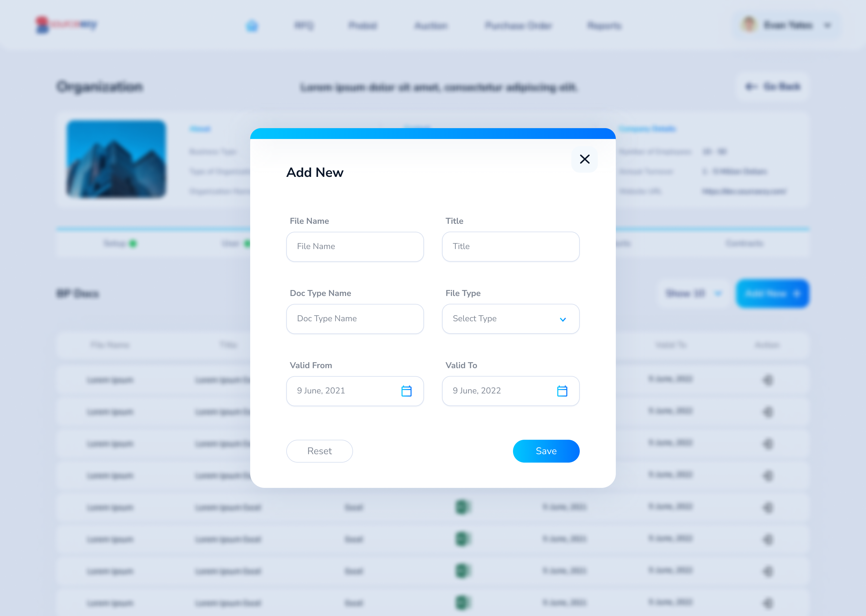This screenshot has height=616, width=866.
Task: Close the Add New dialog
Action: pyautogui.click(x=584, y=159)
